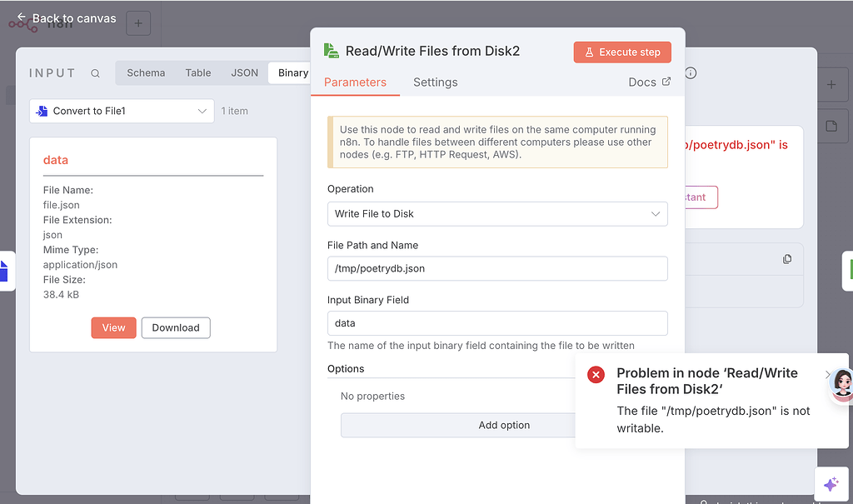
Task: Expand the error notification chevron
Action: (826, 374)
